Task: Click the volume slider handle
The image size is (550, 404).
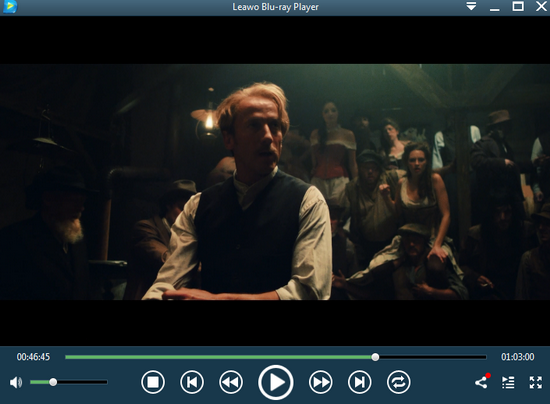Action: (x=53, y=382)
